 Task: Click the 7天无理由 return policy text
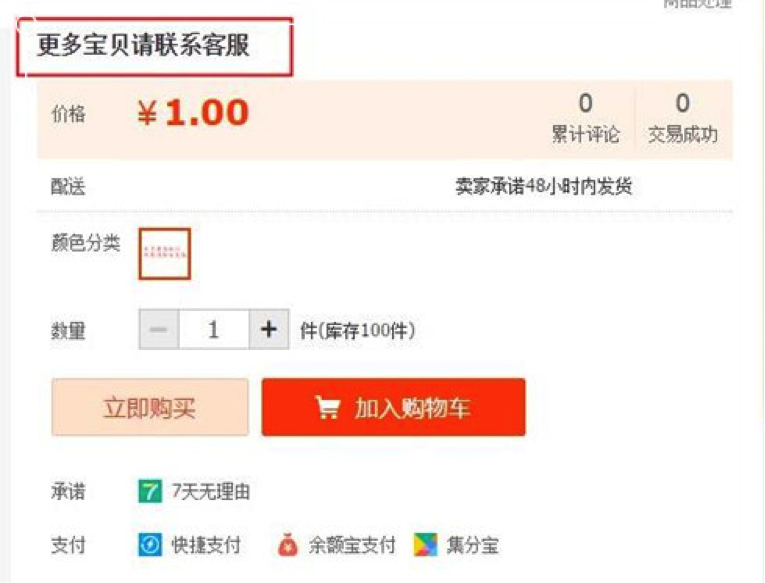(211, 491)
